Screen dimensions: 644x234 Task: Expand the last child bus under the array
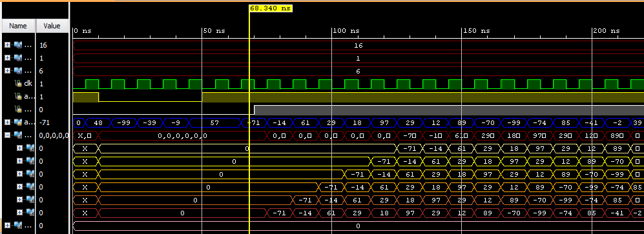21,212
